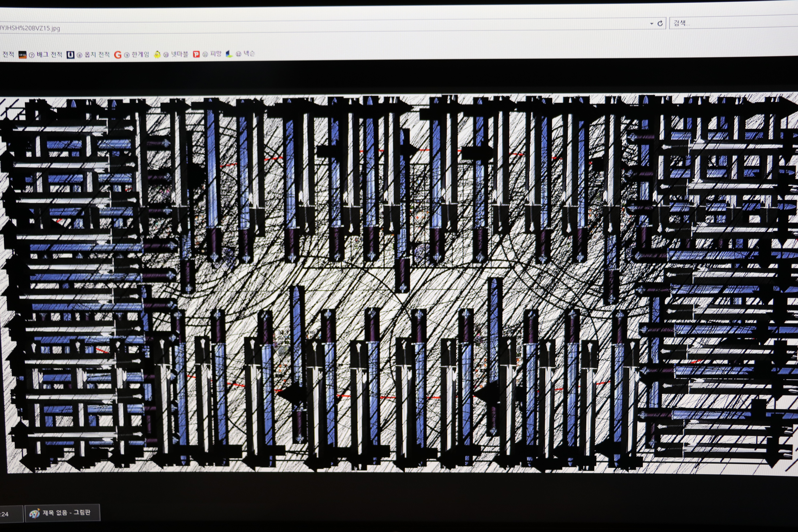798x532 pixels.
Task: Click the sword pattern image in the browser
Action: (399, 284)
